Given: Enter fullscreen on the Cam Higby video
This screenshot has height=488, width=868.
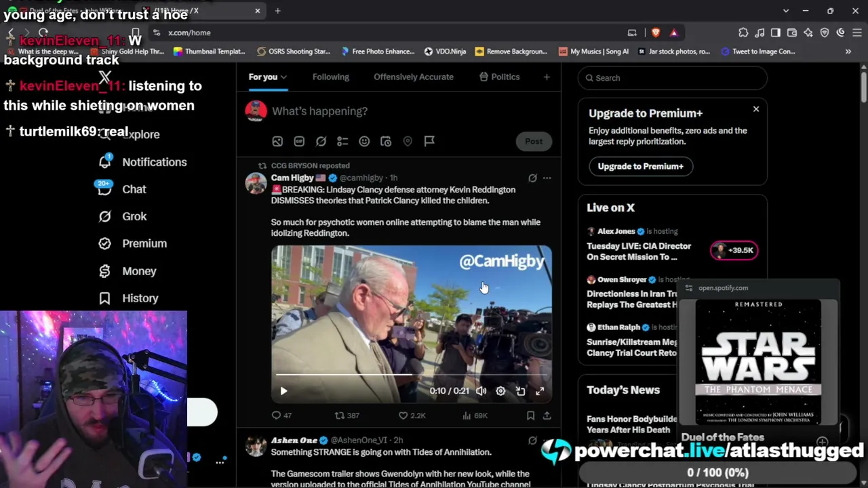Looking at the screenshot, I should click(x=540, y=391).
